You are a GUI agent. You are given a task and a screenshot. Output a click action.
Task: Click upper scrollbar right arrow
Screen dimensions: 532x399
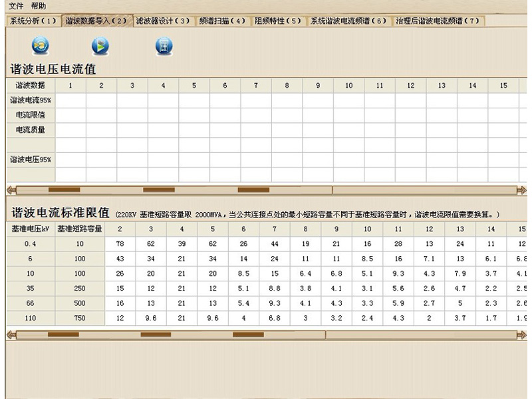521,190
